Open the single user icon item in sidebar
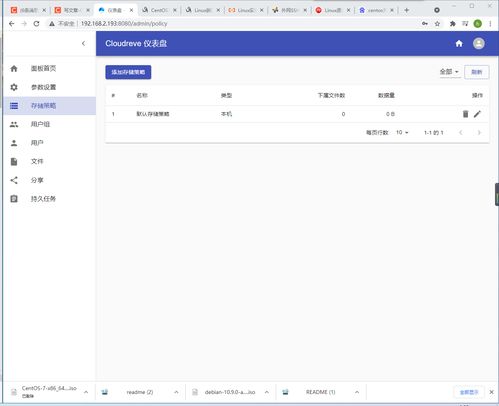The image size is (499, 406). (x=49, y=143)
